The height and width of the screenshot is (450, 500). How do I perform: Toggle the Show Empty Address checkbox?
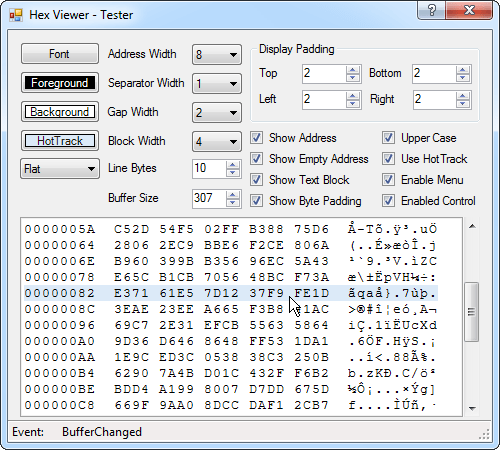256,159
